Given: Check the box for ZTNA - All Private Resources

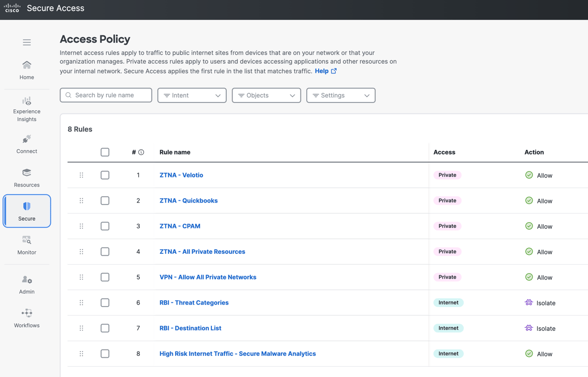Looking at the screenshot, I should (x=105, y=252).
